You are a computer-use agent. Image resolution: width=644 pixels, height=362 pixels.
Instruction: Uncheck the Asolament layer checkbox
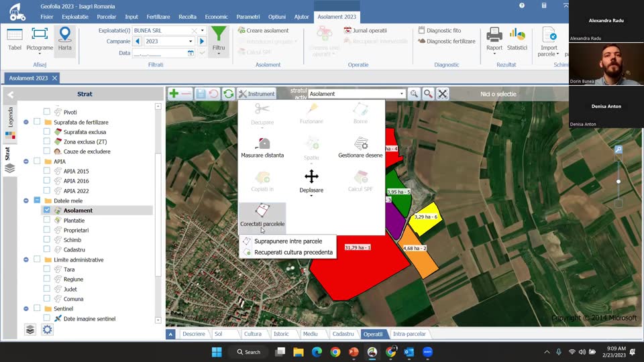47,210
